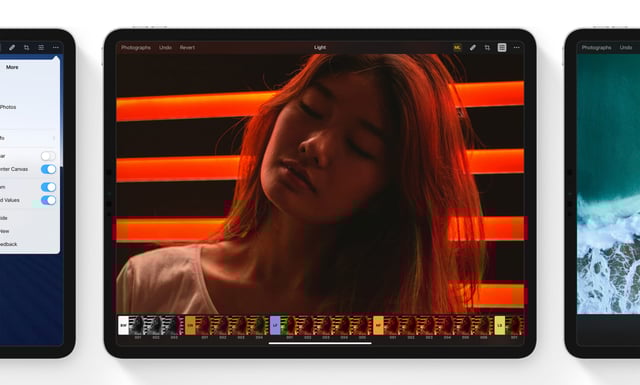Image resolution: width=640 pixels, height=385 pixels.
Task: Tap the ellipsis More icon on left iPad
Action: pos(56,47)
